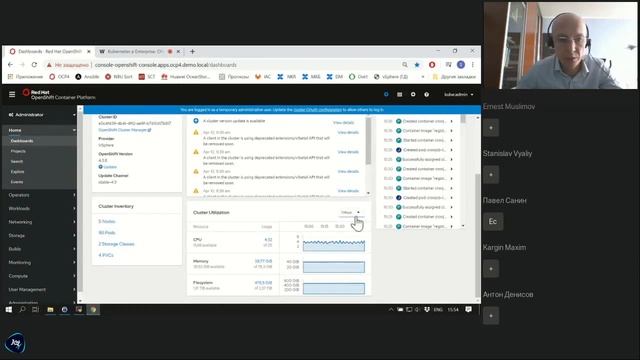
Task: Reload the page with refresh icon
Action: pyautogui.click(x=34, y=65)
